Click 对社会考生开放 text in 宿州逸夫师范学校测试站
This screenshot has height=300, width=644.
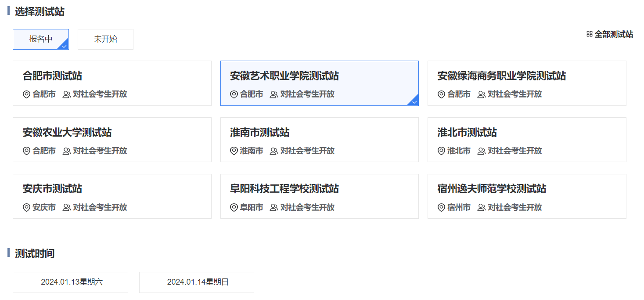tap(514, 207)
